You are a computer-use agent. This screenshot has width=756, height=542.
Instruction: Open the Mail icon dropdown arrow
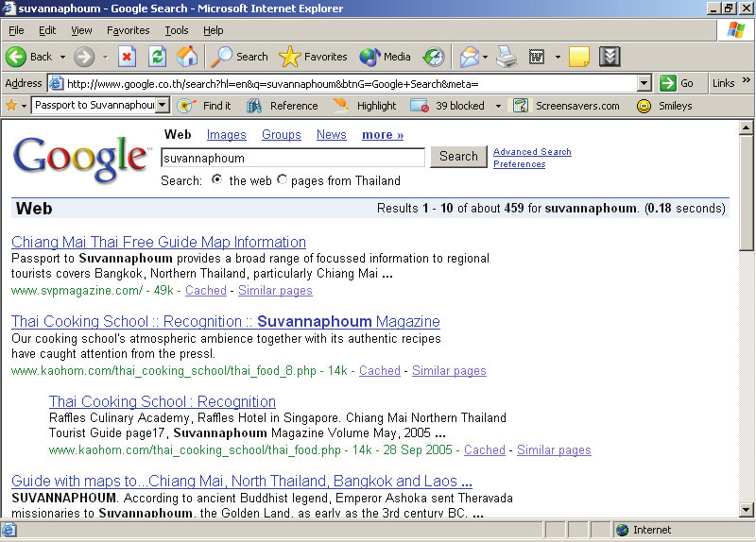tap(485, 57)
